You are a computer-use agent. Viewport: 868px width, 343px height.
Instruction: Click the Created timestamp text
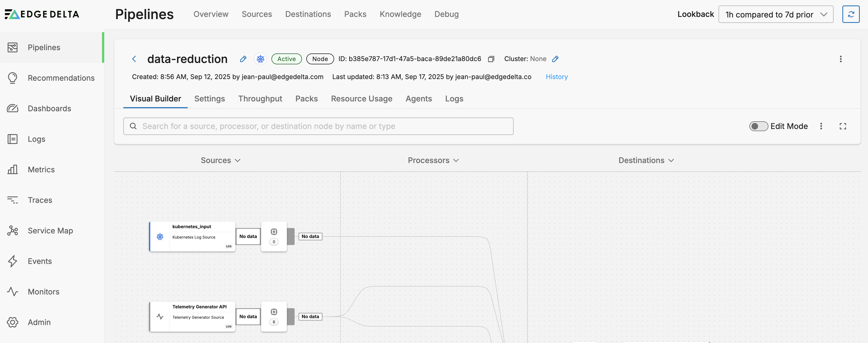(x=228, y=77)
